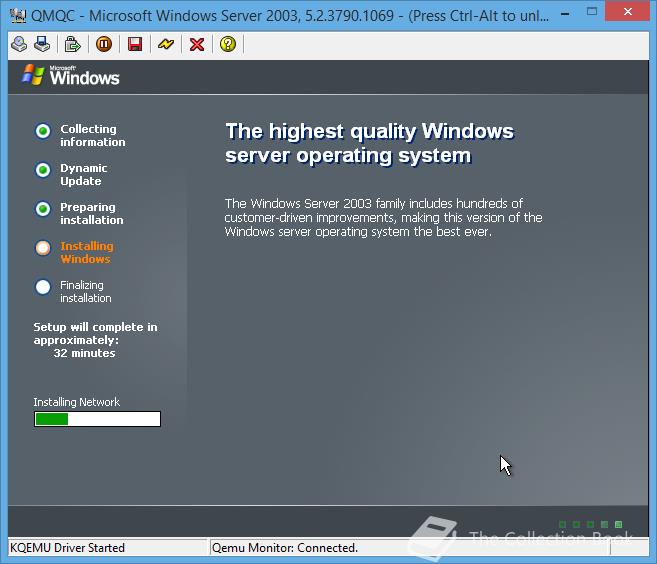657x564 pixels.
Task: Pause the virtual machine with the orange button
Action: tap(104, 44)
